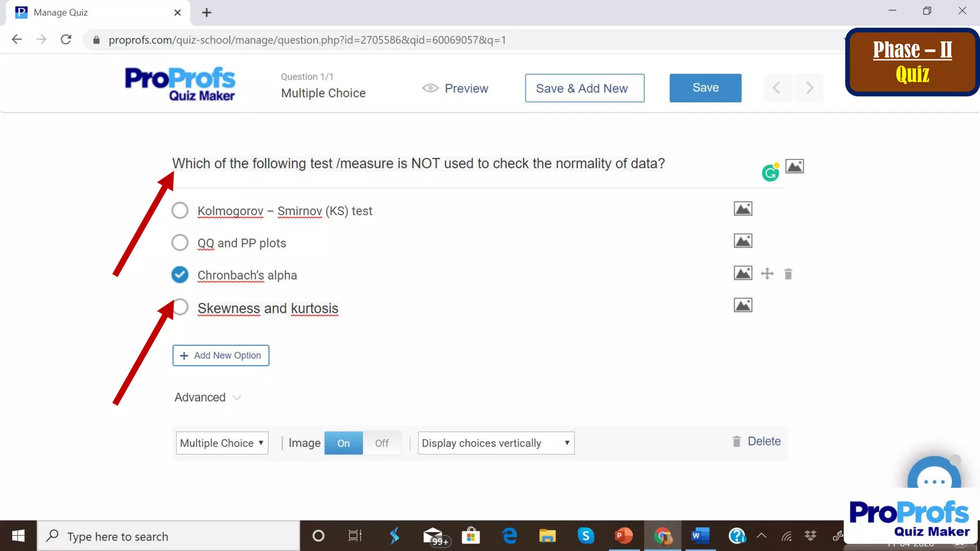980x551 pixels.
Task: Open Multiple Choice question type dropdown
Action: click(x=222, y=443)
